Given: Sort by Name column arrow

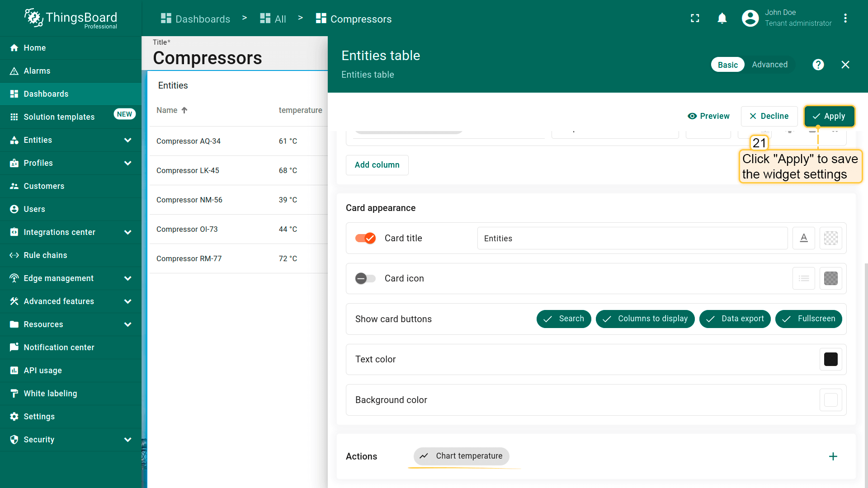Looking at the screenshot, I should pyautogui.click(x=184, y=110).
